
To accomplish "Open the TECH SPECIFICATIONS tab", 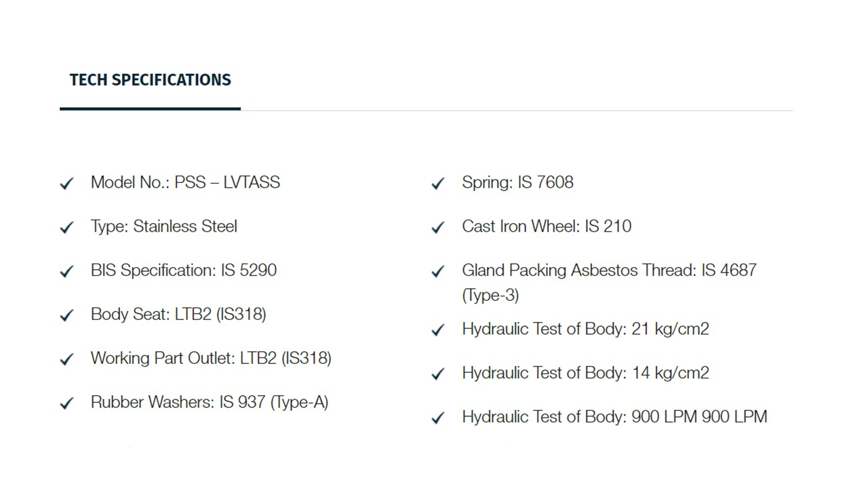I will 150,80.
